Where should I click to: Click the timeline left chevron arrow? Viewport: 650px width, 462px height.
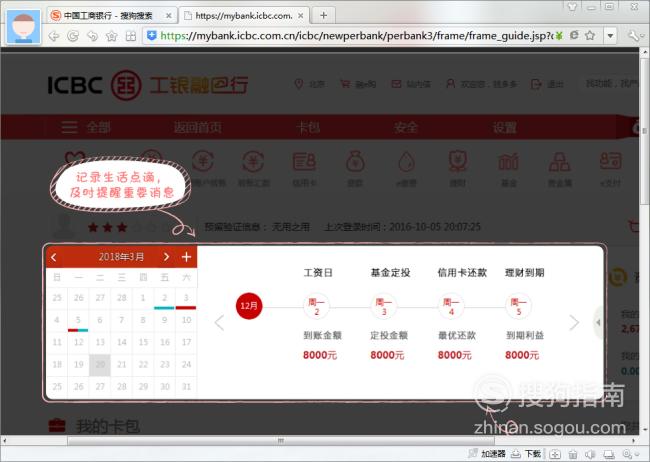219,323
